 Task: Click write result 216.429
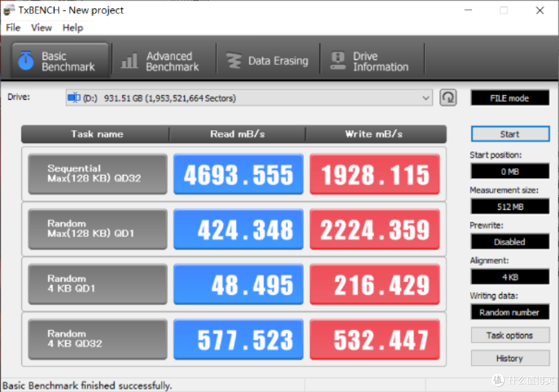click(375, 284)
